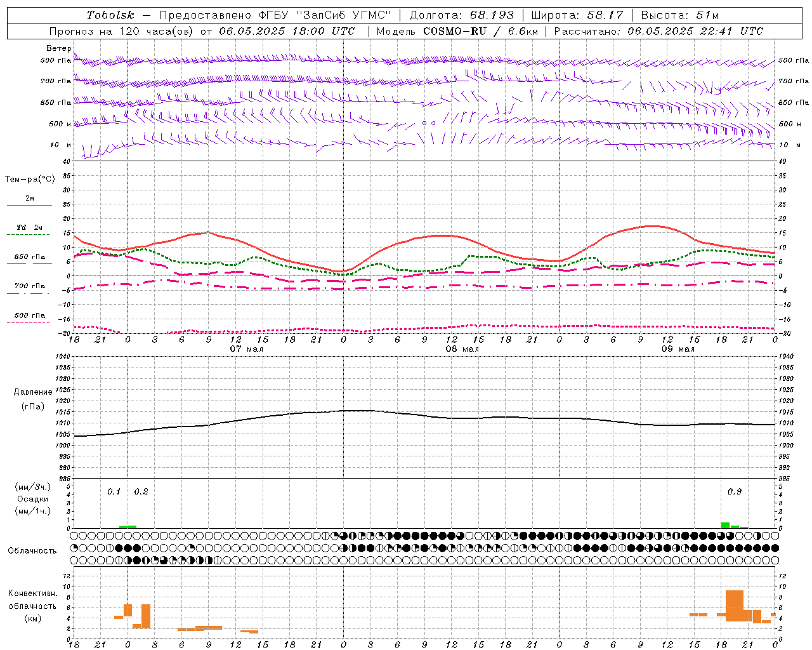
Task: Click the Ветер panel label
Action: pos(59,48)
